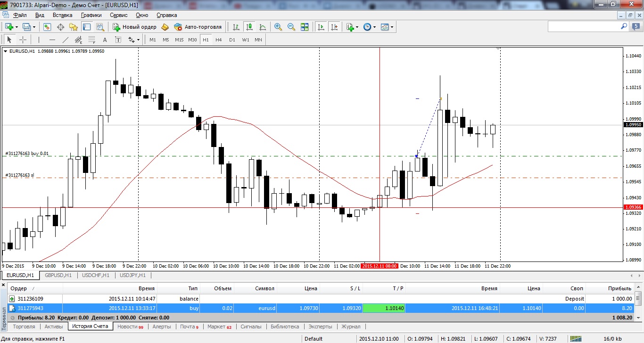Switch to USDCHF,H1 chart tab
644x343 pixels.
[96, 275]
